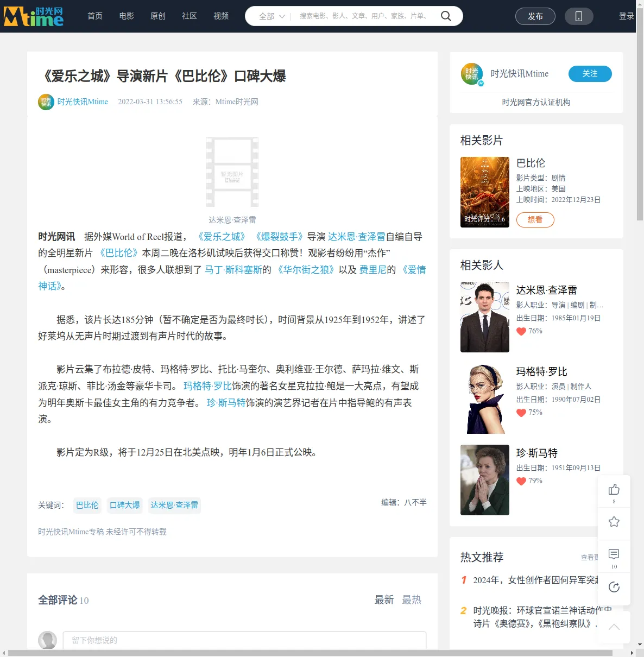Go back to top with up arrow
The image size is (644, 657).
click(x=614, y=627)
